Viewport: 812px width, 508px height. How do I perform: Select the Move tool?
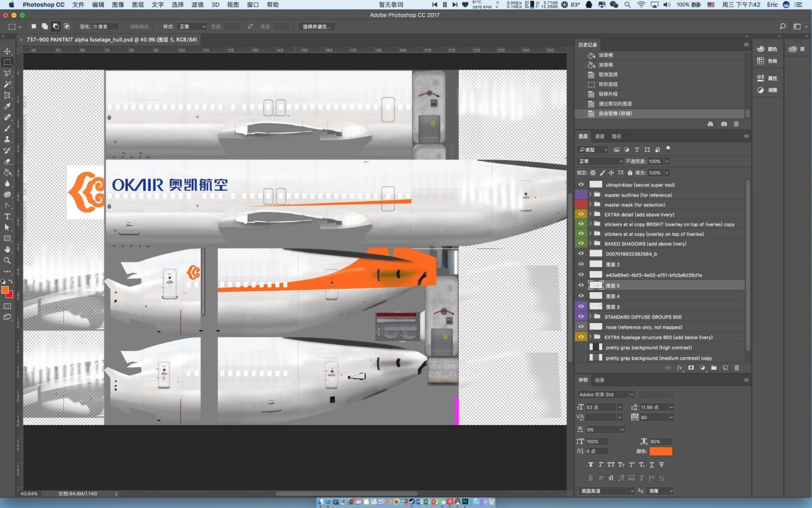7,51
